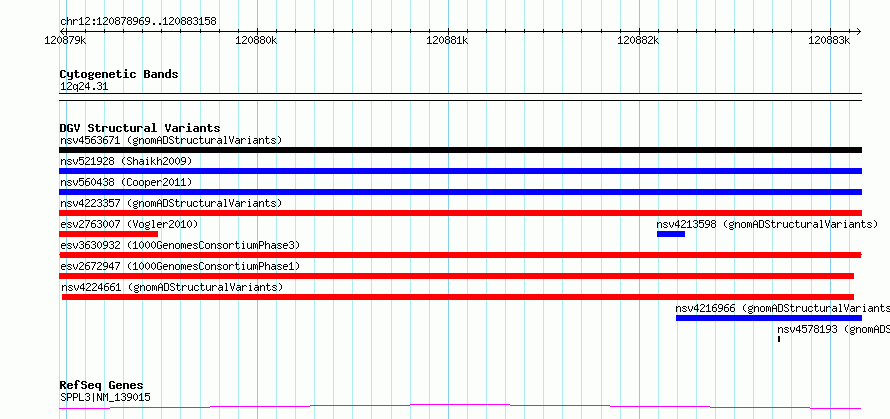Click the 120883k ruler tick label

[830, 41]
